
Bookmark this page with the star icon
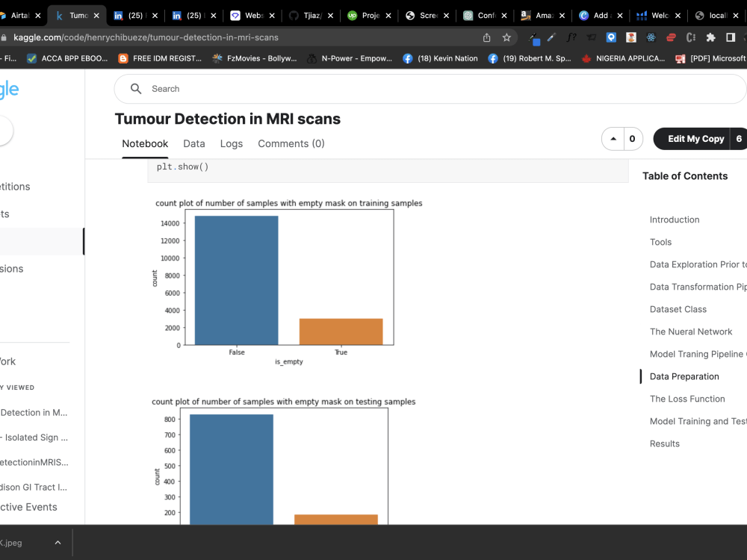tap(506, 37)
